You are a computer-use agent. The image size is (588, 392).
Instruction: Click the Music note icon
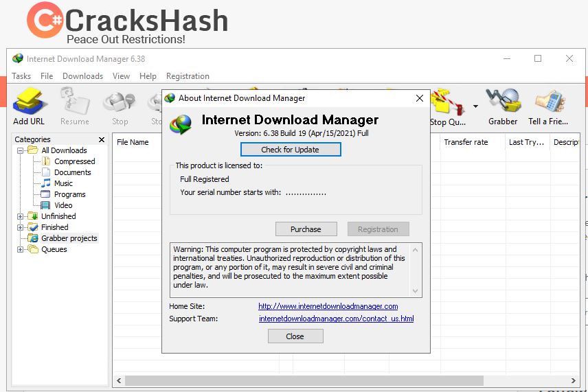coord(46,183)
